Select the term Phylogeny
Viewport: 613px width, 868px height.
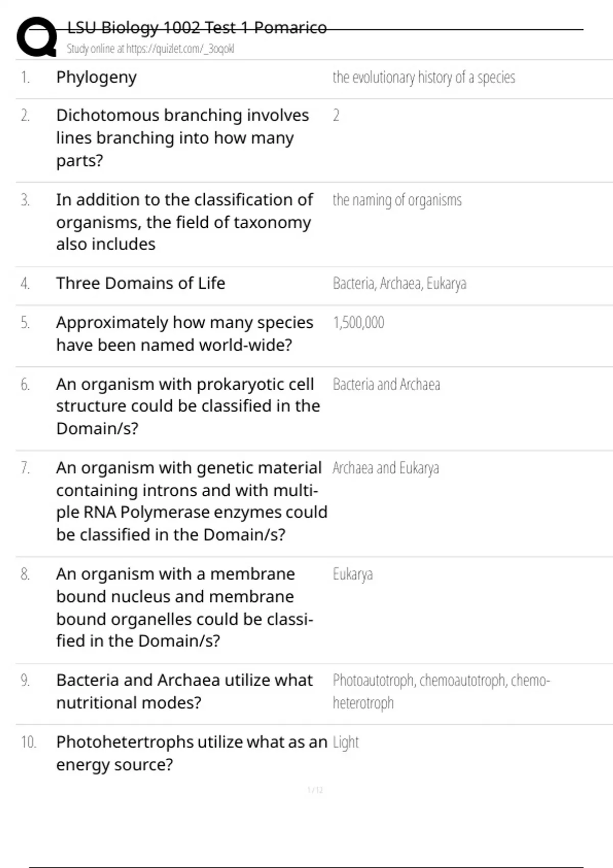coord(97,78)
